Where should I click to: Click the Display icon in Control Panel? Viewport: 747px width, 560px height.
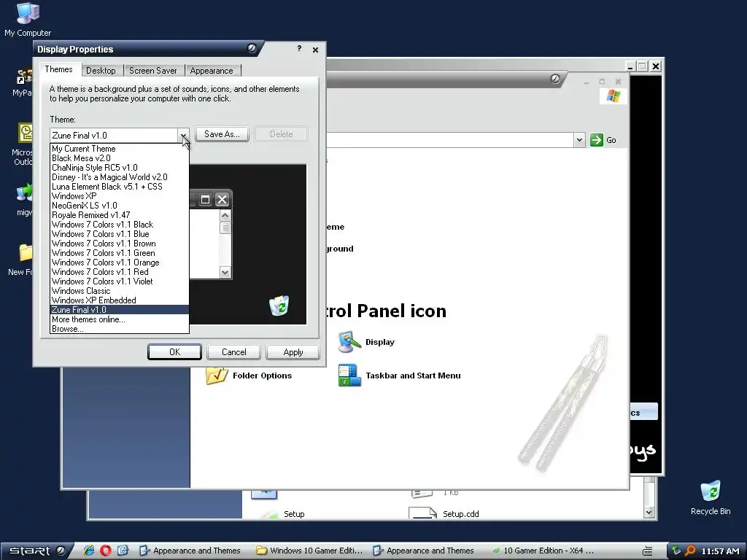[x=349, y=342]
